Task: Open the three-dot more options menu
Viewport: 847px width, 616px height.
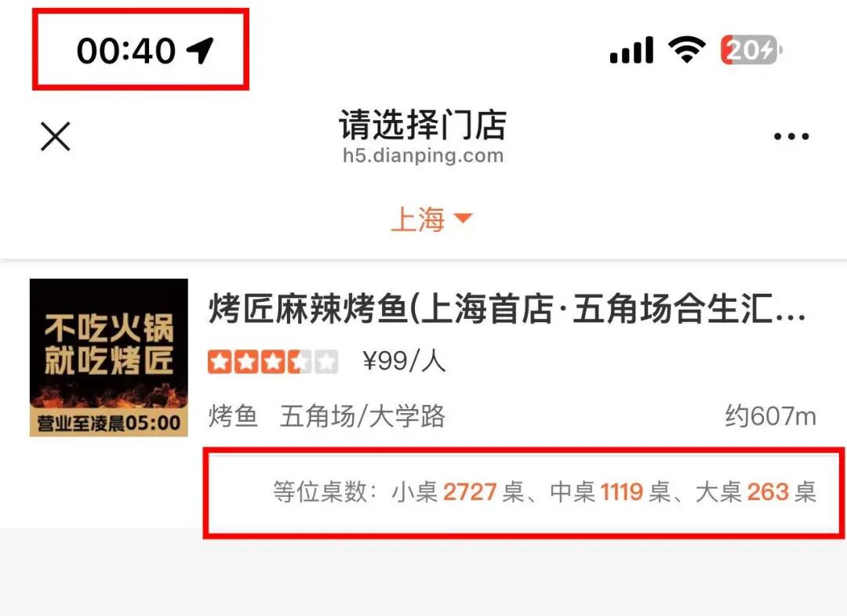Action: pyautogui.click(x=791, y=136)
